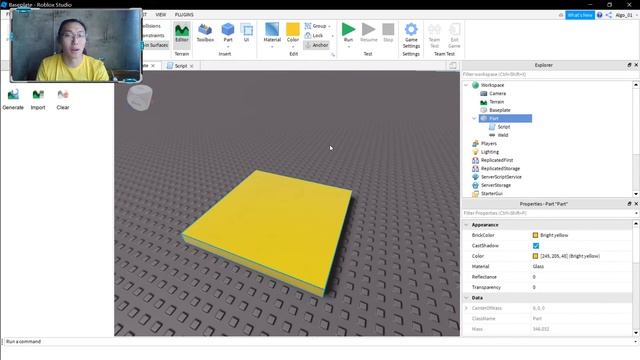Click the share icon in title bar

coord(609,15)
